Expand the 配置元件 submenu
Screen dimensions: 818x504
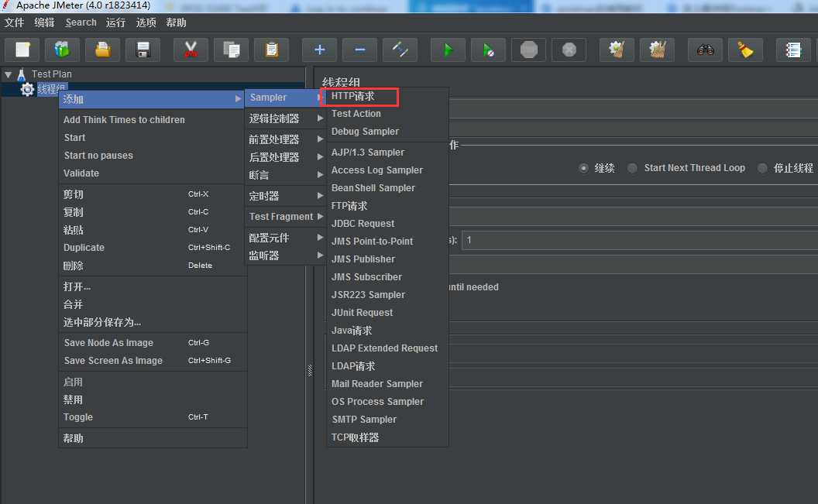point(285,238)
